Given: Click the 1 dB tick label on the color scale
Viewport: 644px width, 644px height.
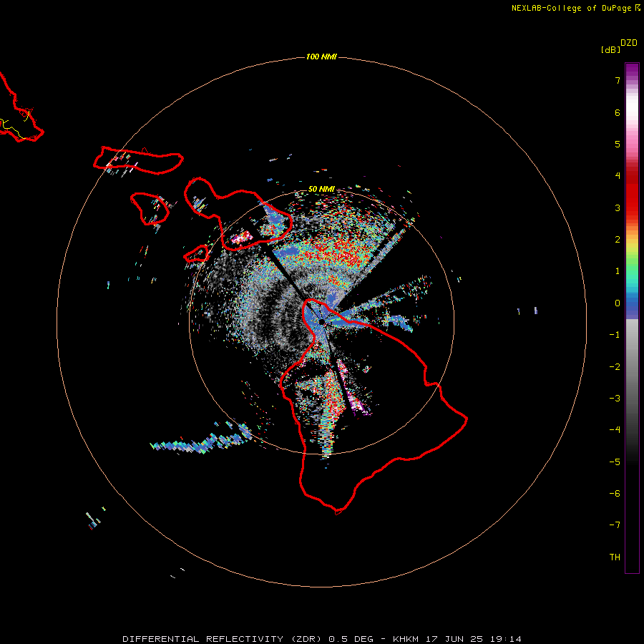Looking at the screenshot, I should pos(618,271).
